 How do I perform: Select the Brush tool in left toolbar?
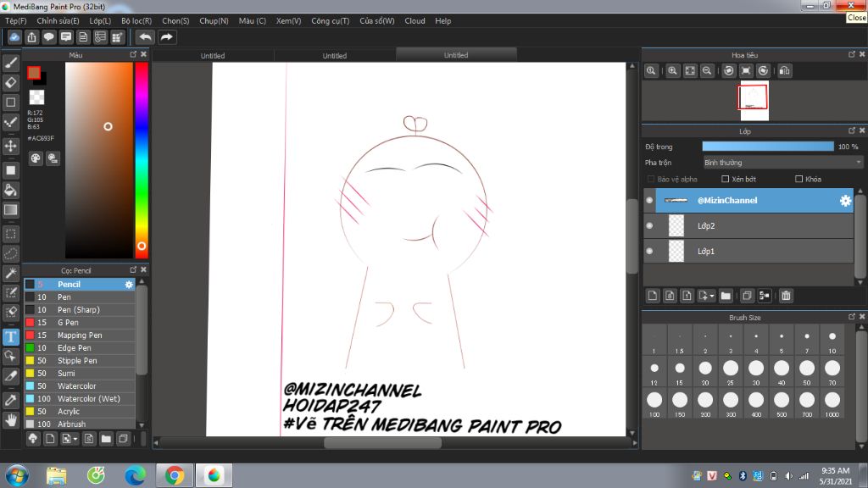coord(10,63)
